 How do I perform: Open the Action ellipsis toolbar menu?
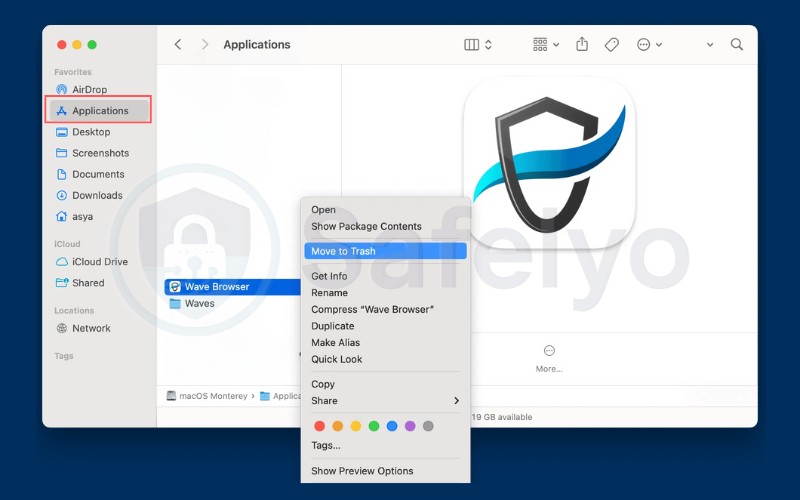(643, 45)
